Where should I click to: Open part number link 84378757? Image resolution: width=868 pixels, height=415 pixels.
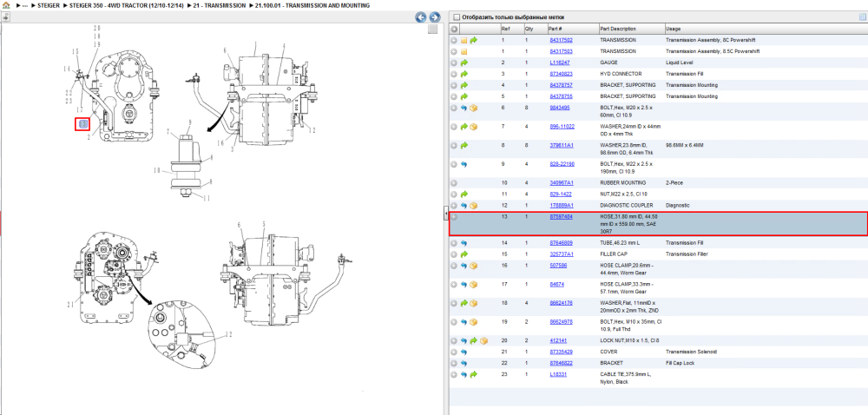tap(561, 85)
